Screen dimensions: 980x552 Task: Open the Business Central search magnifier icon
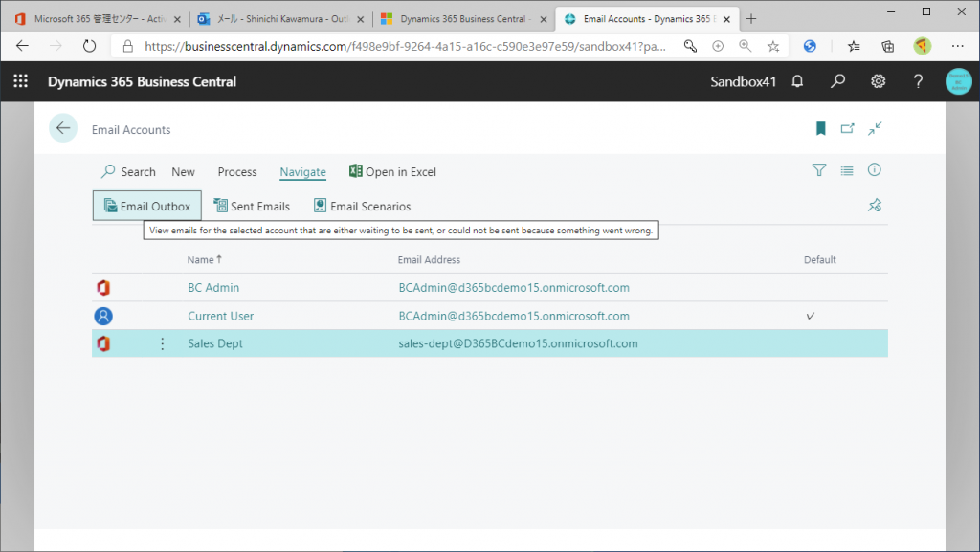coord(837,81)
